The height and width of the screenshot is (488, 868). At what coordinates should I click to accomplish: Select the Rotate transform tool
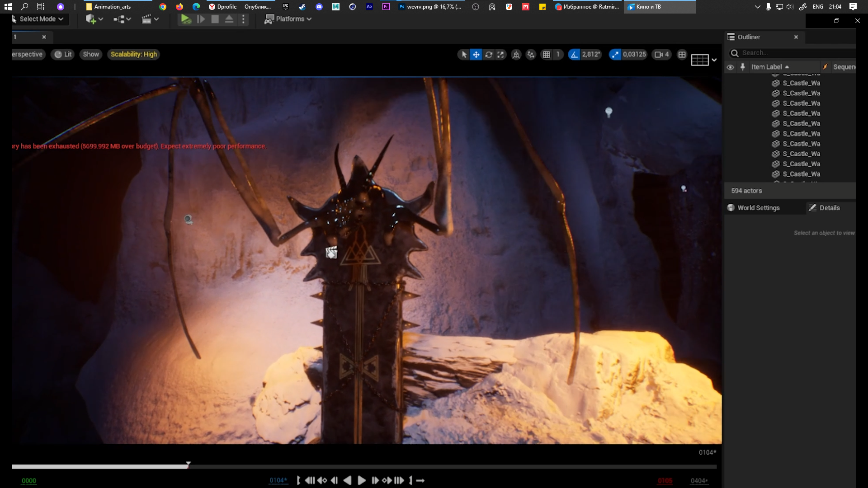coord(489,55)
